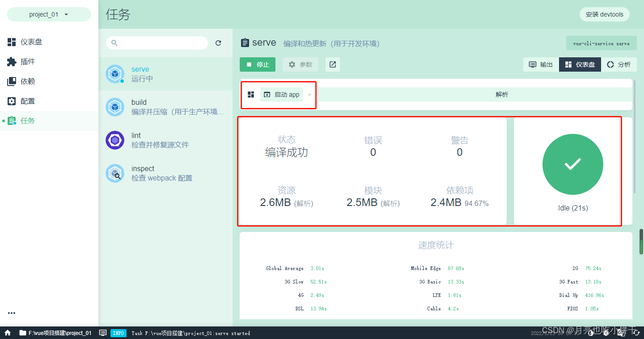Click the refresh tasks icon

tap(218, 43)
